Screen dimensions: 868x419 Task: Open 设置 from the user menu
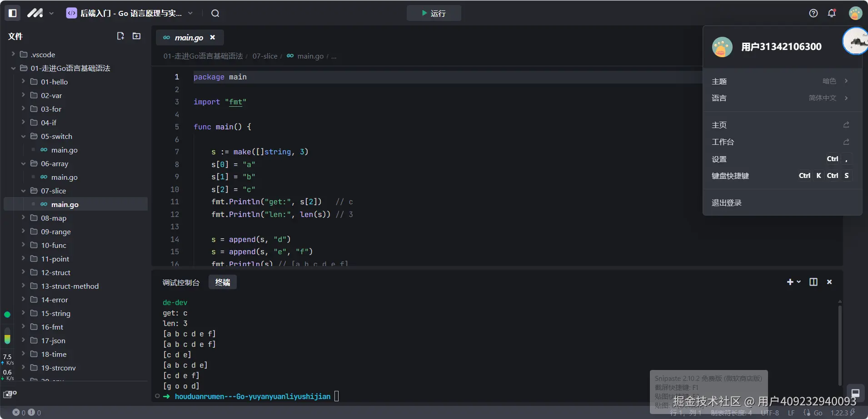tap(719, 159)
